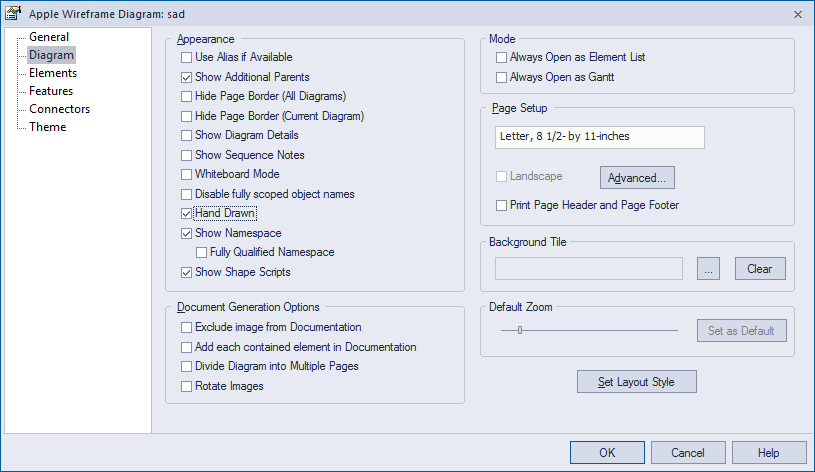Close the Apple Wireframe Diagram dialog
The height and width of the screenshot is (472, 815).
pyautogui.click(x=798, y=15)
